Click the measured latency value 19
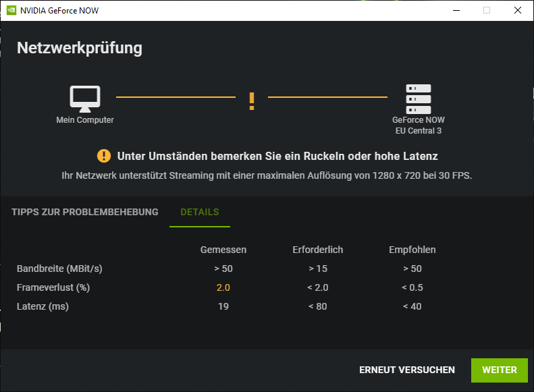534x392 pixels. coord(223,306)
